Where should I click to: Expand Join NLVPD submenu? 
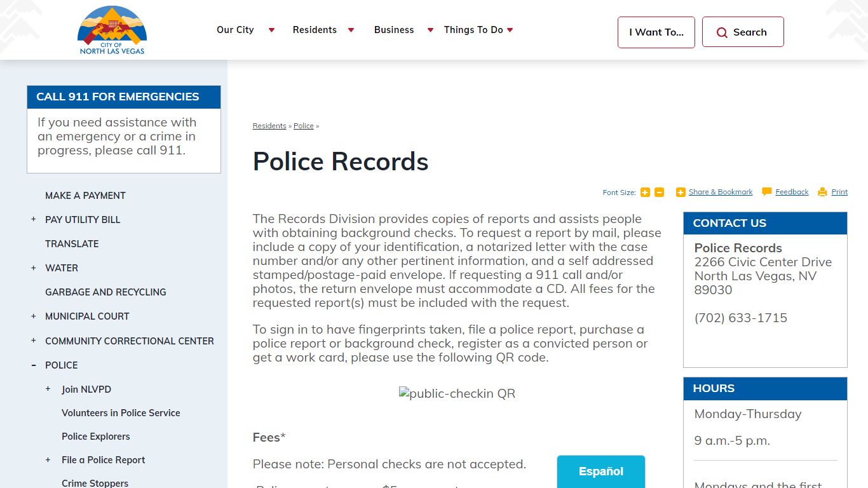[x=48, y=389]
